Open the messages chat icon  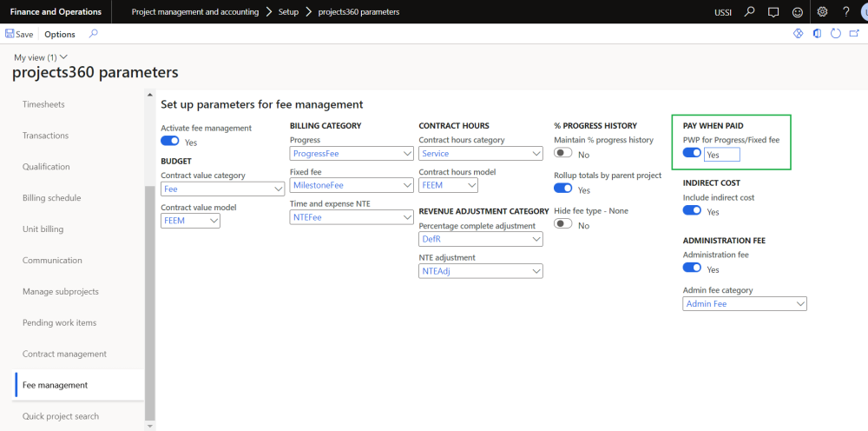click(x=773, y=12)
